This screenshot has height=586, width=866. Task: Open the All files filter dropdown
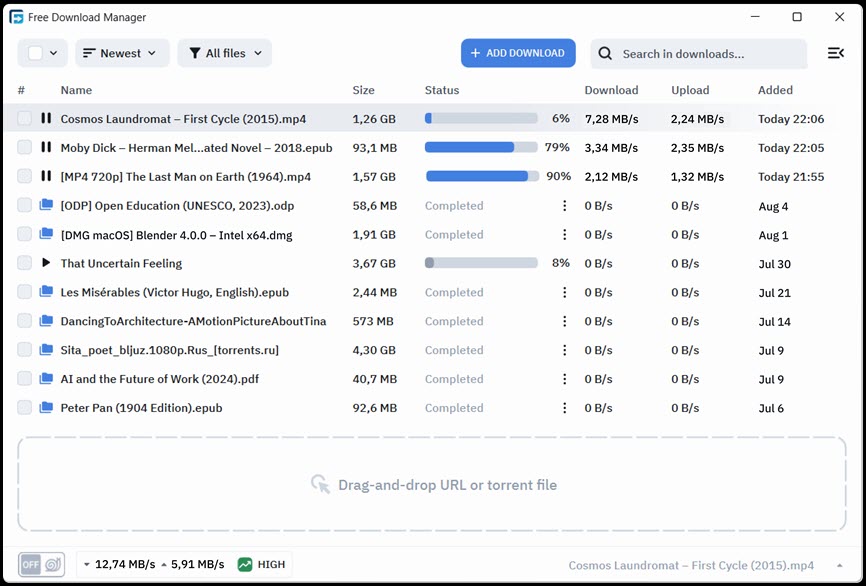click(224, 53)
